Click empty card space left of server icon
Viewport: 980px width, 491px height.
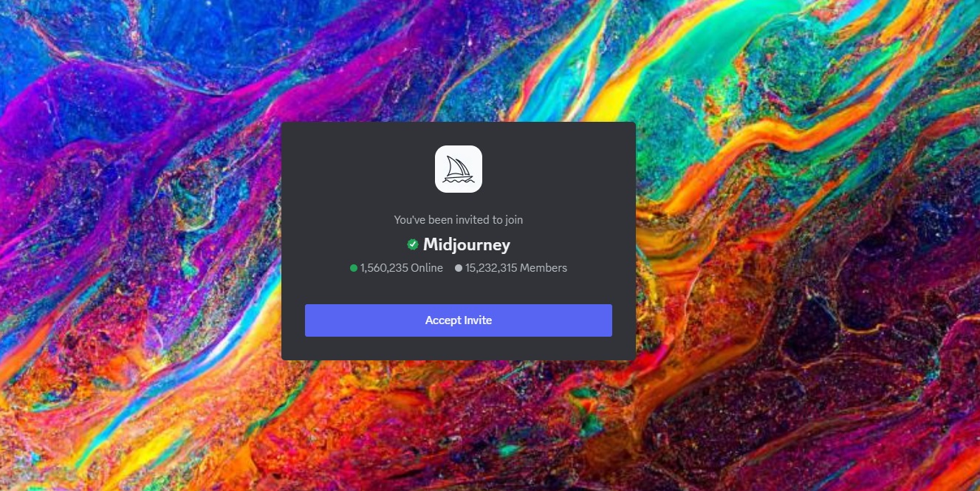point(354,169)
